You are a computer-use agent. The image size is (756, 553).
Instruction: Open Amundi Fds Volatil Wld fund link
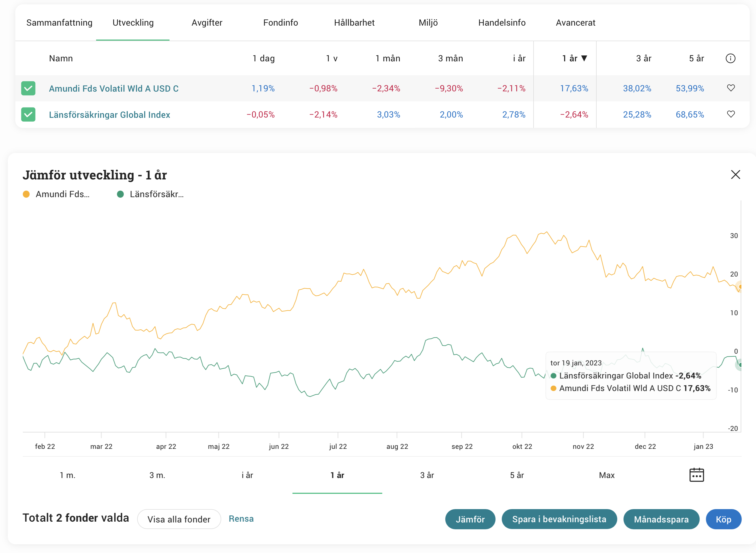(114, 88)
